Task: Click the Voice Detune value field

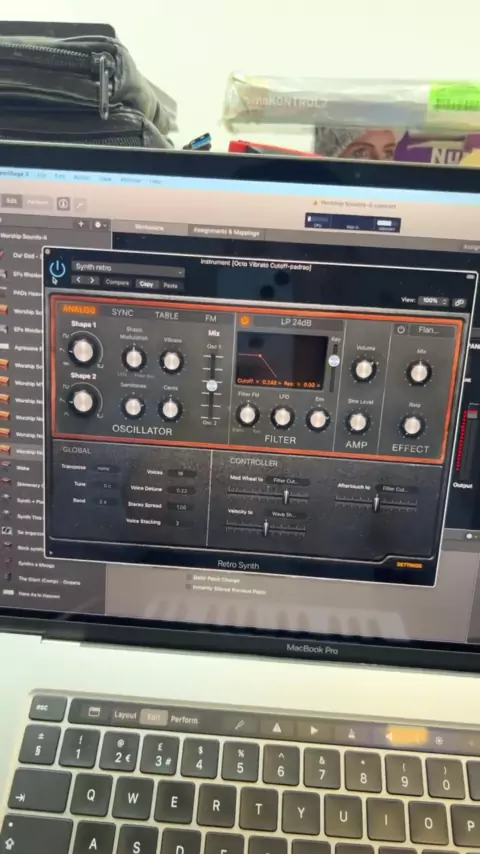Action: coord(181,490)
